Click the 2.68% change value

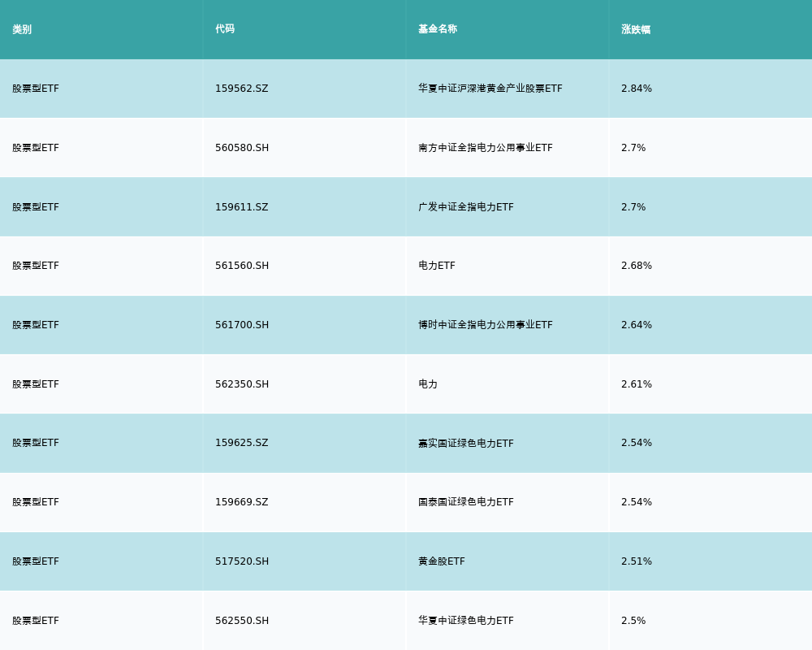point(637,266)
